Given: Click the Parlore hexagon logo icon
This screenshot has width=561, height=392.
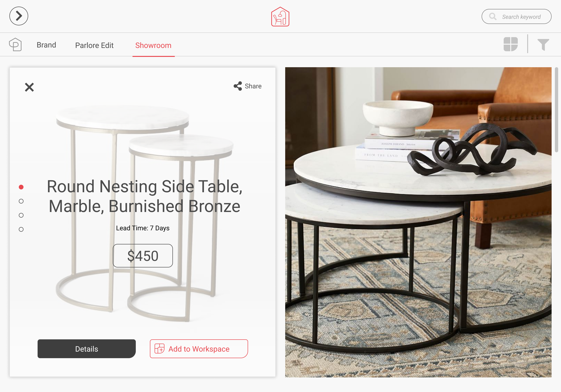Looking at the screenshot, I should (16, 45).
